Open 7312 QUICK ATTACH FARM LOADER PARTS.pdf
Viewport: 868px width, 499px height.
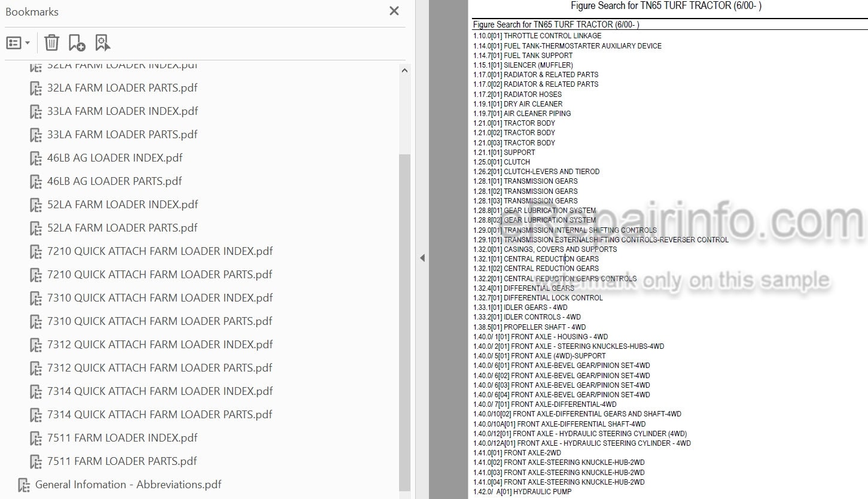tap(160, 368)
